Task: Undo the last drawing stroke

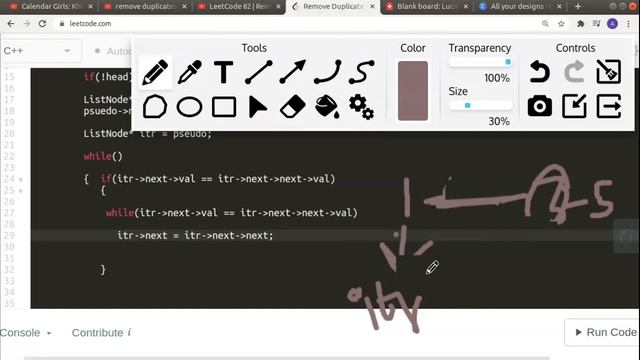Action: (540, 72)
